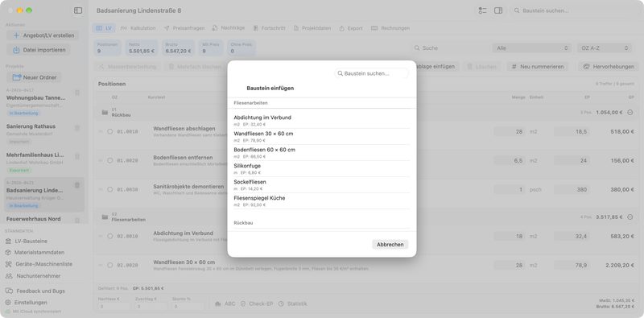Click Neu nummerieren button
This screenshot has height=318, width=644.
click(x=538, y=67)
